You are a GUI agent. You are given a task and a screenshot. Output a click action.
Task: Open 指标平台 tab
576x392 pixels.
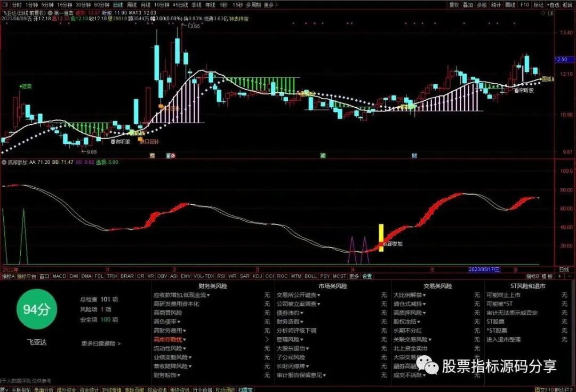pos(27,276)
